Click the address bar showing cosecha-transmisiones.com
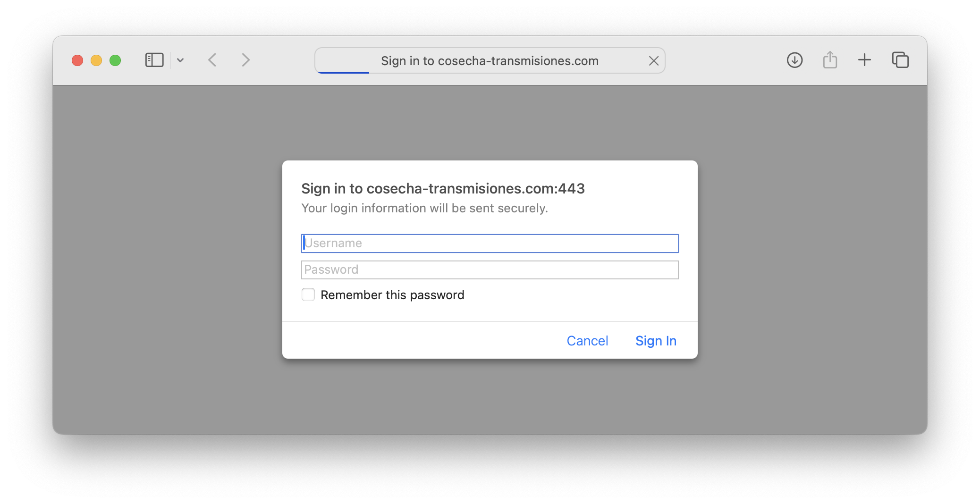 pyautogui.click(x=489, y=61)
